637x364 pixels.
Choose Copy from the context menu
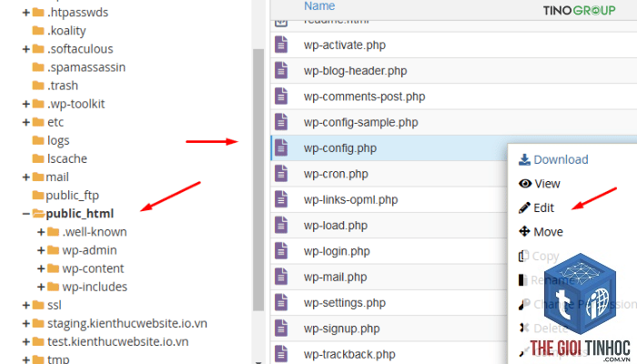pyautogui.click(x=539, y=257)
